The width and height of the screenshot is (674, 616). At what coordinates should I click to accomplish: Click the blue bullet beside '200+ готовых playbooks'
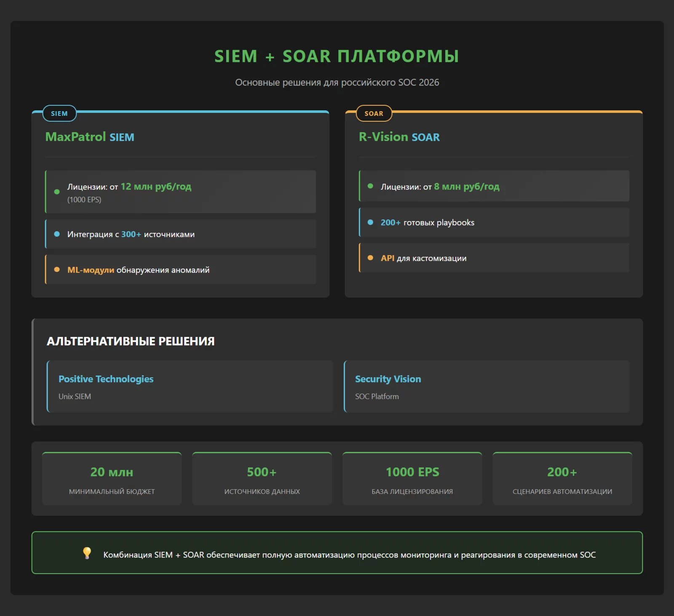370,222
